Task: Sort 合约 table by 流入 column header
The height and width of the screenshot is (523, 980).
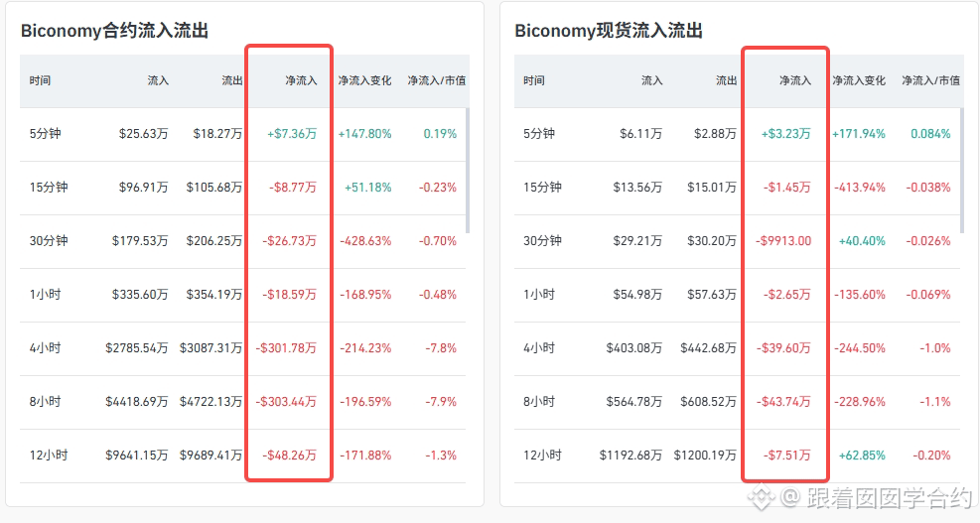Action: pyautogui.click(x=158, y=80)
